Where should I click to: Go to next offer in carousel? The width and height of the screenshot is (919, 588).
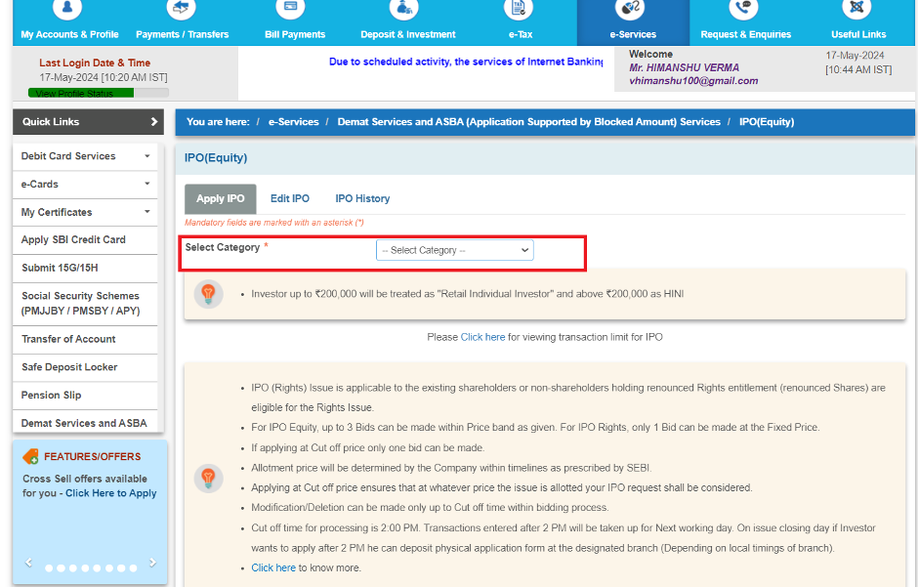152,563
